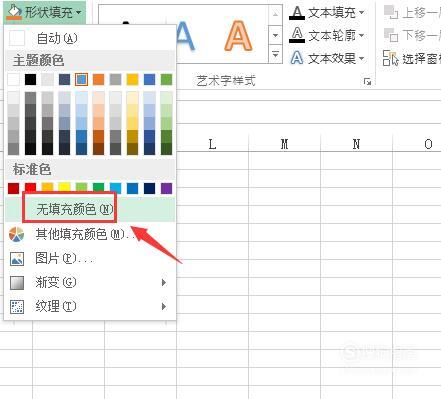Pick highlighted light blue theme swatch
441x399 pixels.
[81, 80]
